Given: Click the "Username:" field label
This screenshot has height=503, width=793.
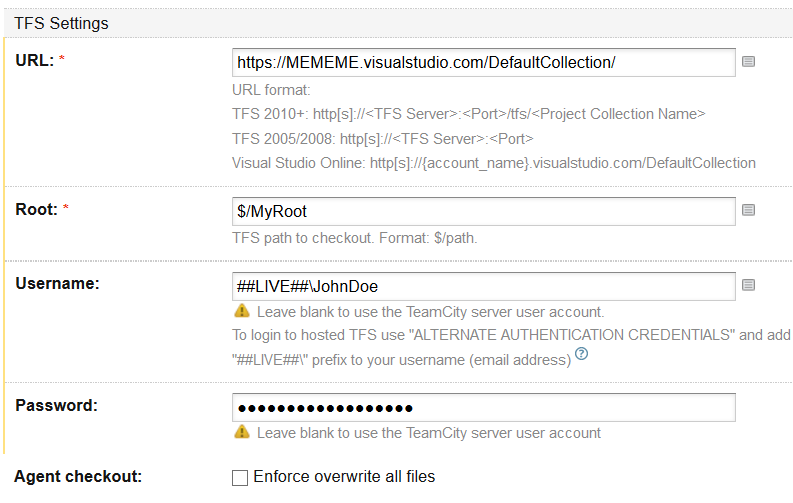Looking at the screenshot, I should 57,284.
